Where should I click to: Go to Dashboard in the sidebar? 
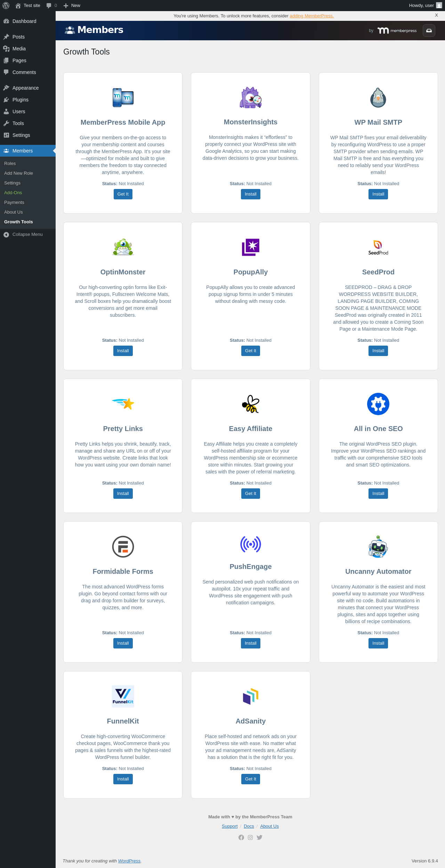click(28, 21)
